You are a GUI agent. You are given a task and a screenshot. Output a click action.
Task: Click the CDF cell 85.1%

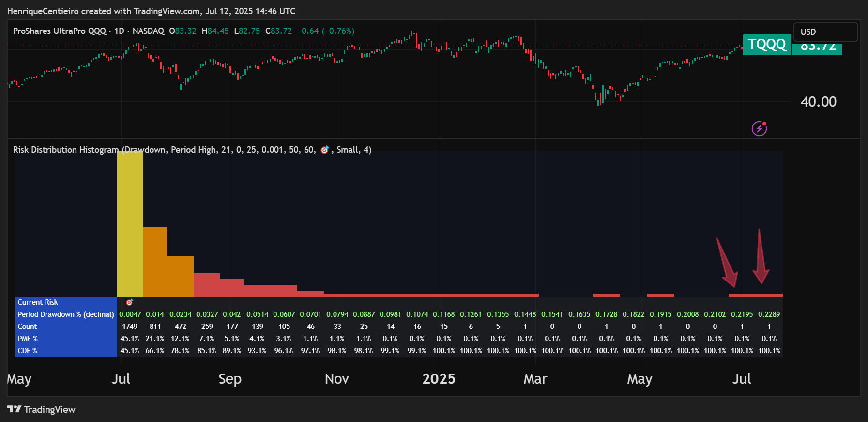click(x=207, y=351)
